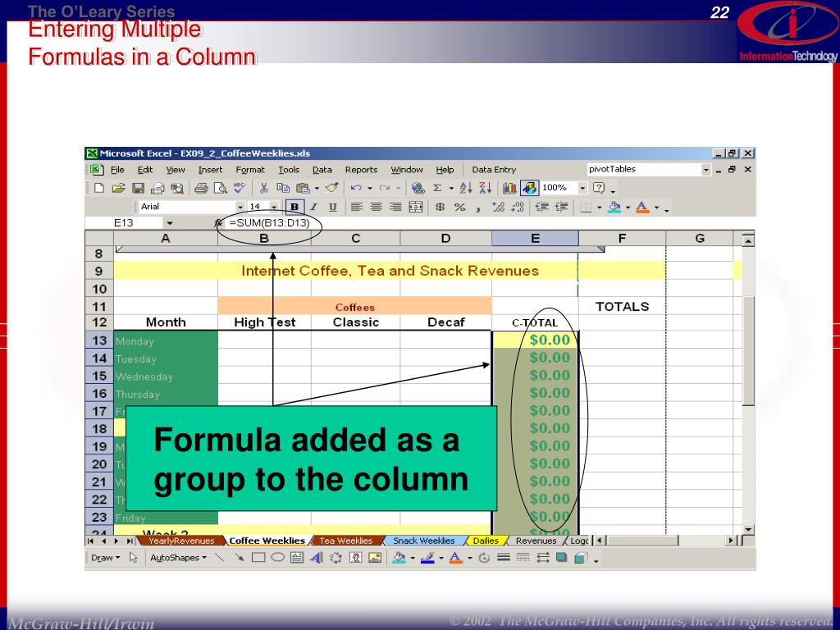The image size is (840, 630).
Task: Select row 16 header
Action: [x=99, y=394]
